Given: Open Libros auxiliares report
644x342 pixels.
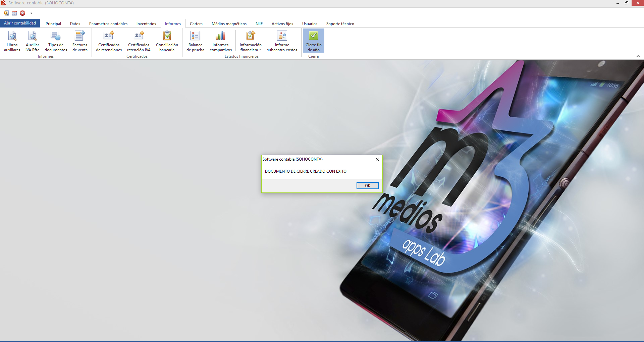Looking at the screenshot, I should coord(12,41).
